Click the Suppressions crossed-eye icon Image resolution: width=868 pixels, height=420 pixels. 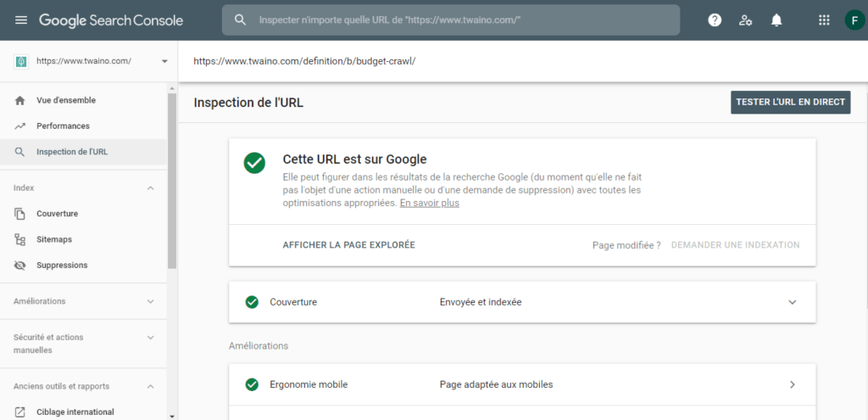coord(20,266)
